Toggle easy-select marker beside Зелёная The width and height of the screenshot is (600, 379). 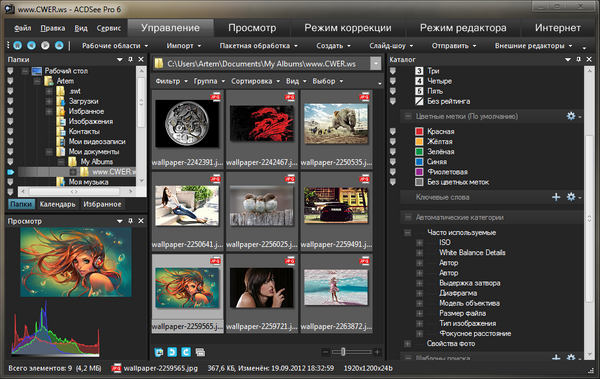pos(393,152)
